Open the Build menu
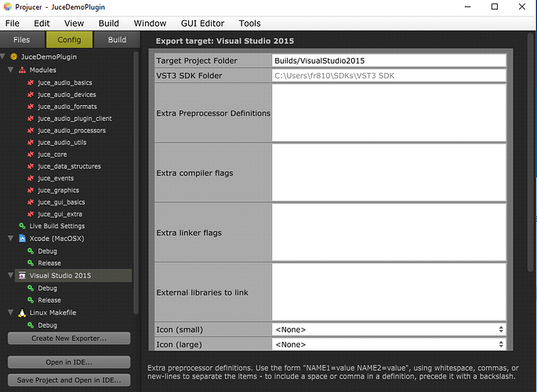This screenshot has width=537, height=392. click(109, 24)
